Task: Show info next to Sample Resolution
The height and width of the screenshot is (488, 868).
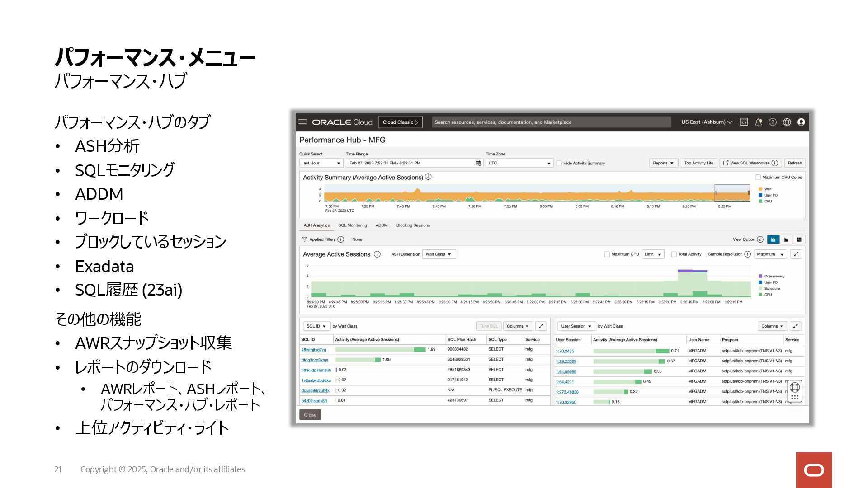Action: [x=747, y=254]
